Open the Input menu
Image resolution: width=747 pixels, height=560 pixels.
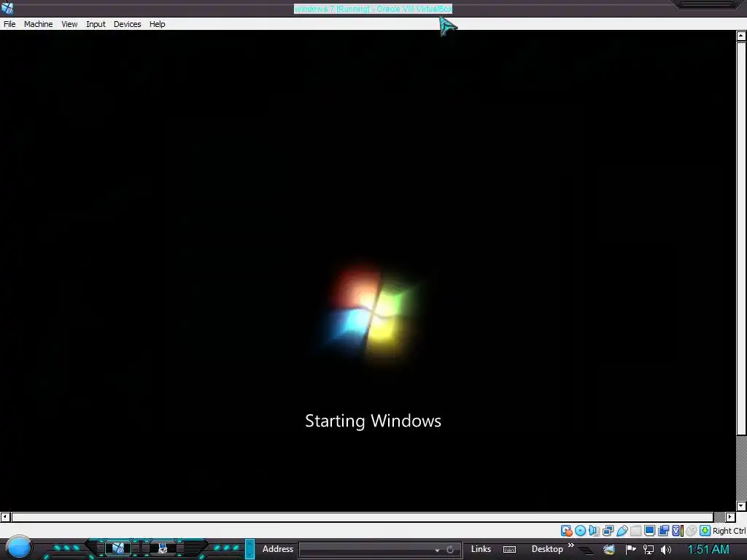pos(96,24)
